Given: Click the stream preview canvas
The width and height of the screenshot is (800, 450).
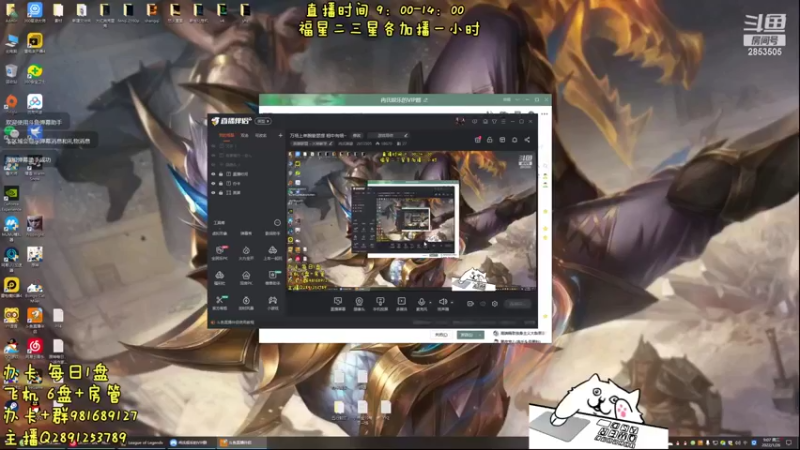Looking at the screenshot, I should tap(412, 220).
